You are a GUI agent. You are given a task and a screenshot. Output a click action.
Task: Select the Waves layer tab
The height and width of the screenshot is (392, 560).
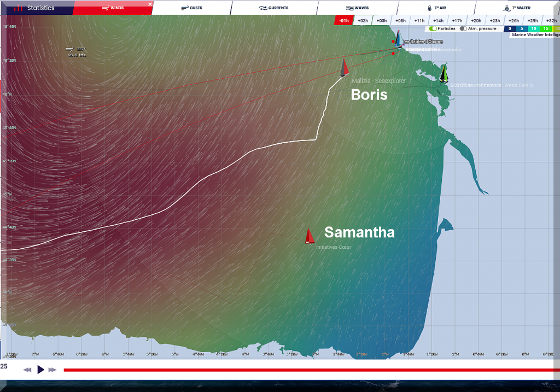click(x=357, y=8)
